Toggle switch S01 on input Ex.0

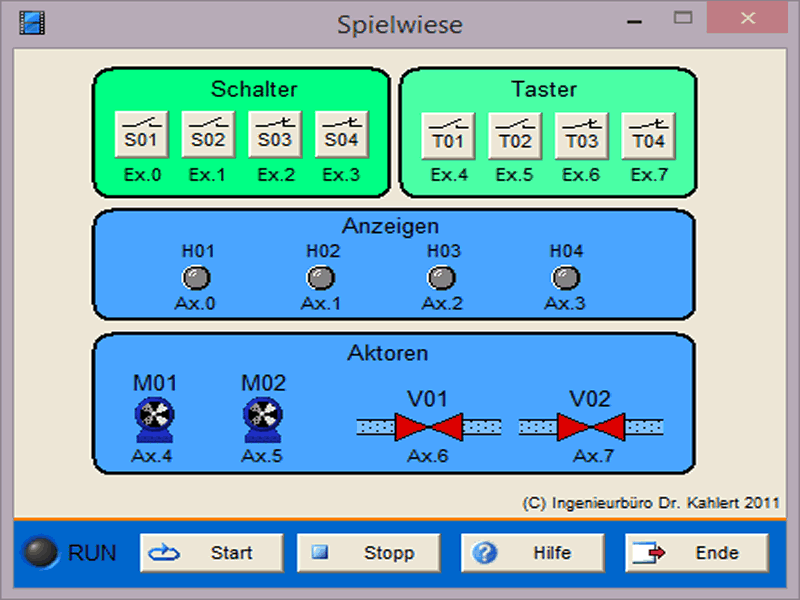[142, 135]
